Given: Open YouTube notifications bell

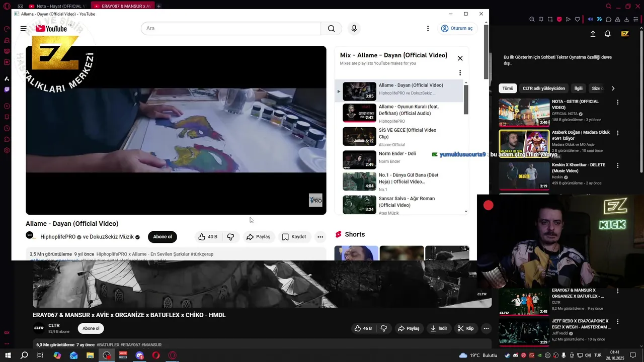Looking at the screenshot, I should (608, 34).
